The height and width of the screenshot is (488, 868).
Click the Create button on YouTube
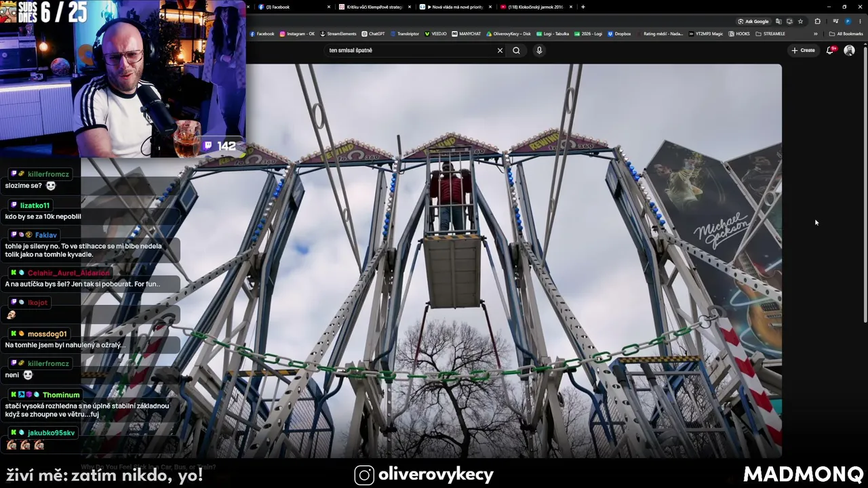pyautogui.click(x=803, y=50)
